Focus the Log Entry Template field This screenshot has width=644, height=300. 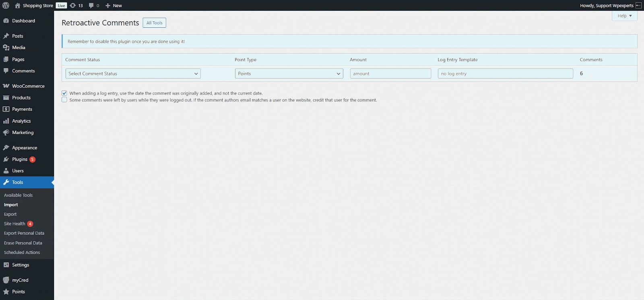coord(505,74)
